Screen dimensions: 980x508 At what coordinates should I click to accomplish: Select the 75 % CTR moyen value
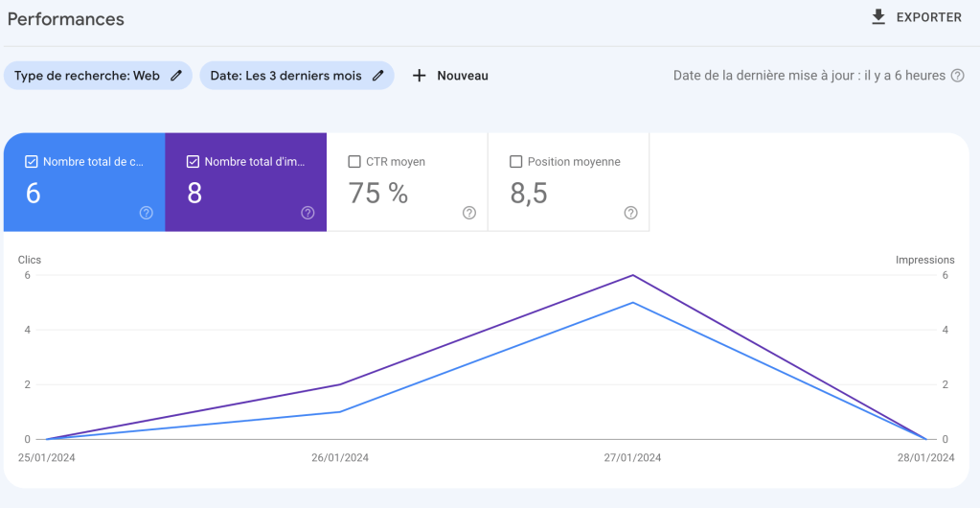378,194
